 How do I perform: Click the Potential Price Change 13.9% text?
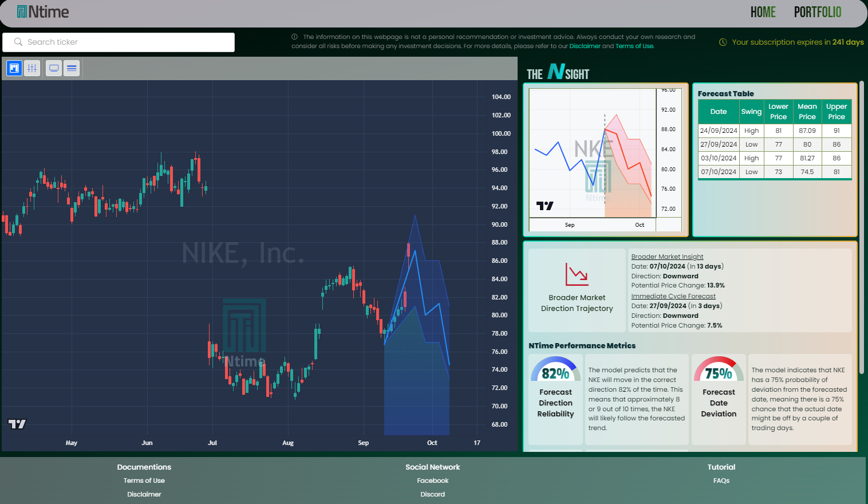click(x=678, y=285)
